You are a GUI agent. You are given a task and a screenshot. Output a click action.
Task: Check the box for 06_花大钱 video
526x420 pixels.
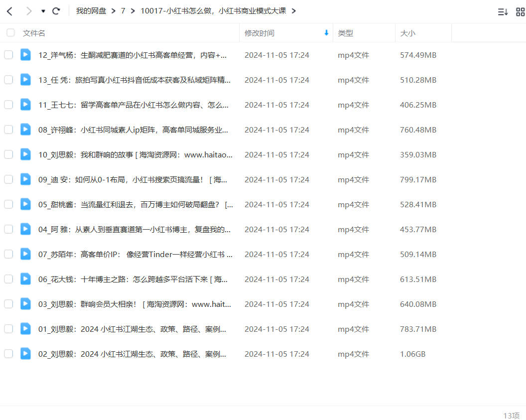coord(8,279)
